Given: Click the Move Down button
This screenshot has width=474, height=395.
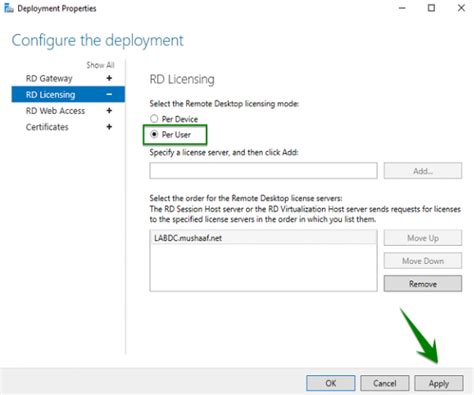Looking at the screenshot, I should point(423,261).
